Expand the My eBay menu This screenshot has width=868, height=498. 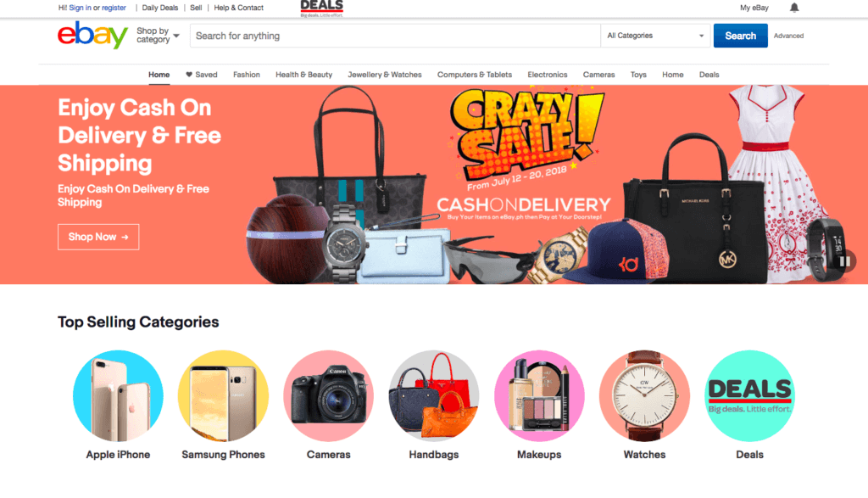pos(754,8)
